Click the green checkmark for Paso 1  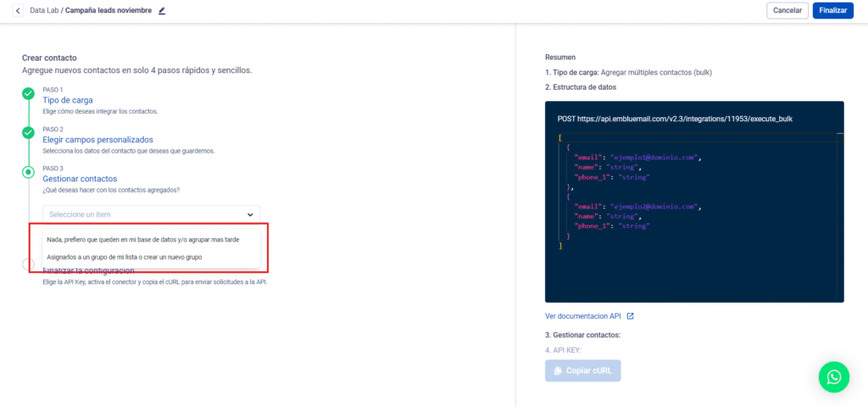(x=28, y=93)
